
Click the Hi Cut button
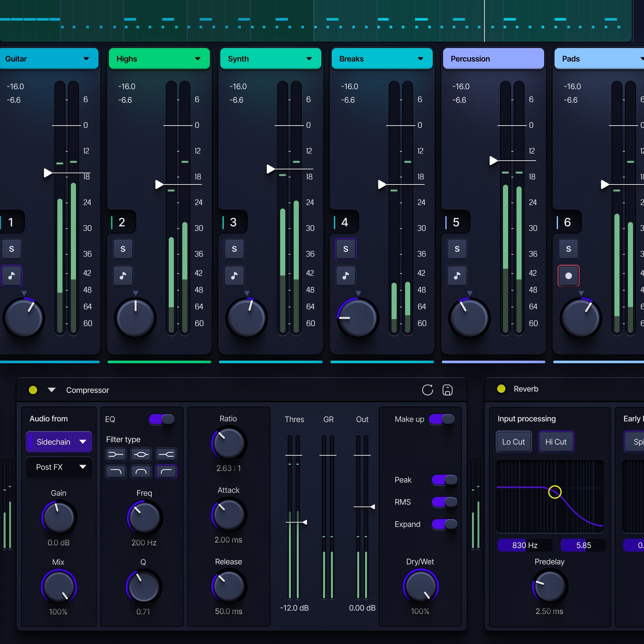click(556, 442)
